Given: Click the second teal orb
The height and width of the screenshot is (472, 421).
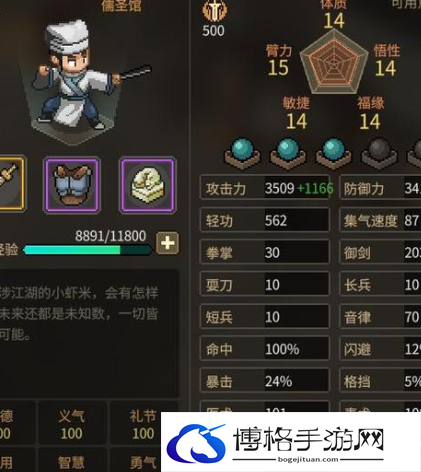Looking at the screenshot, I should (288, 154).
